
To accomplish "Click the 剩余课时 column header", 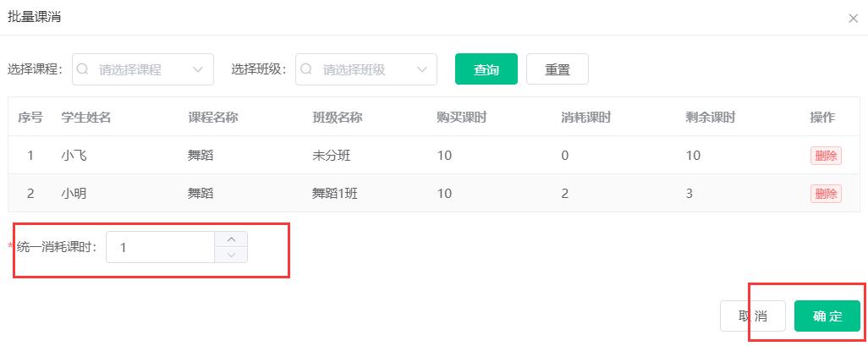I will pos(711,118).
